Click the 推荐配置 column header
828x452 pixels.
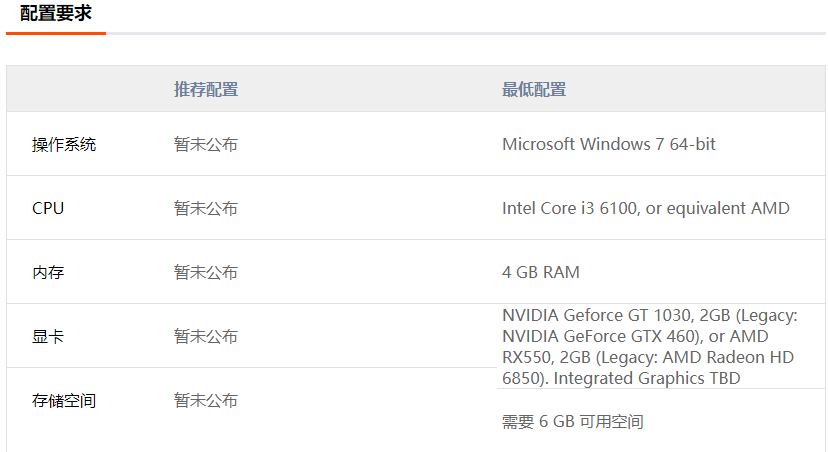click(206, 90)
